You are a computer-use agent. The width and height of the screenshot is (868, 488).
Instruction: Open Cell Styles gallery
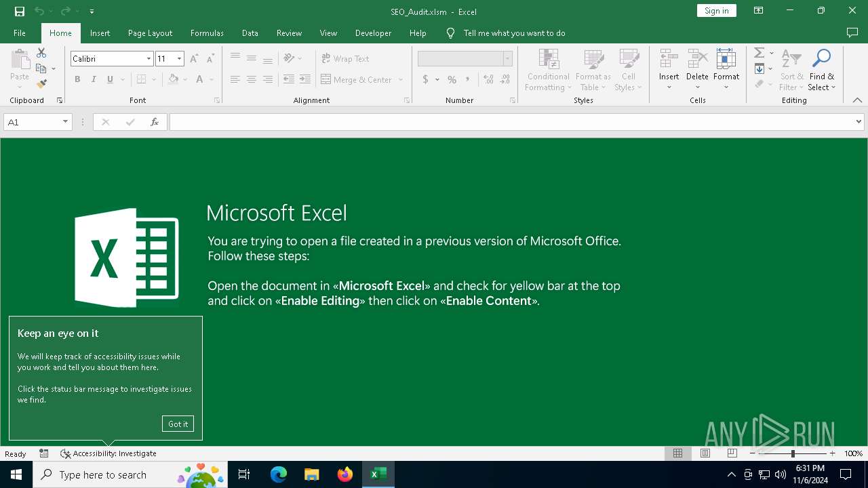[629, 70]
